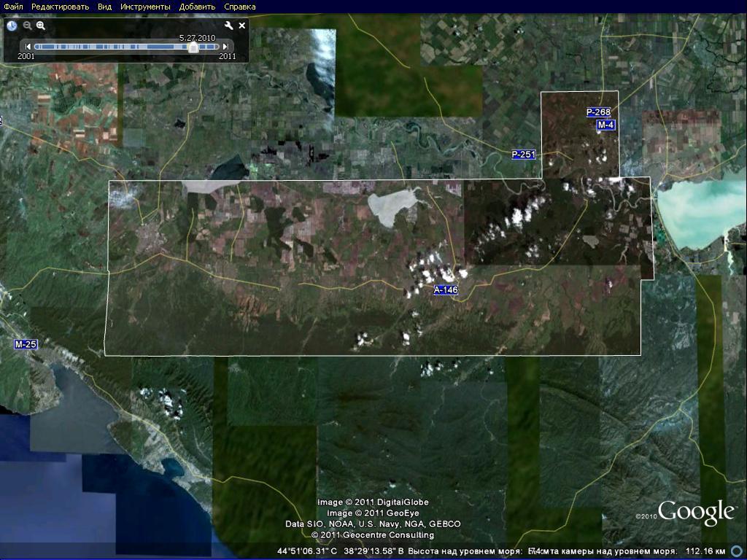Step to next imagery date
This screenshot has width=747, height=560.
coord(226,47)
